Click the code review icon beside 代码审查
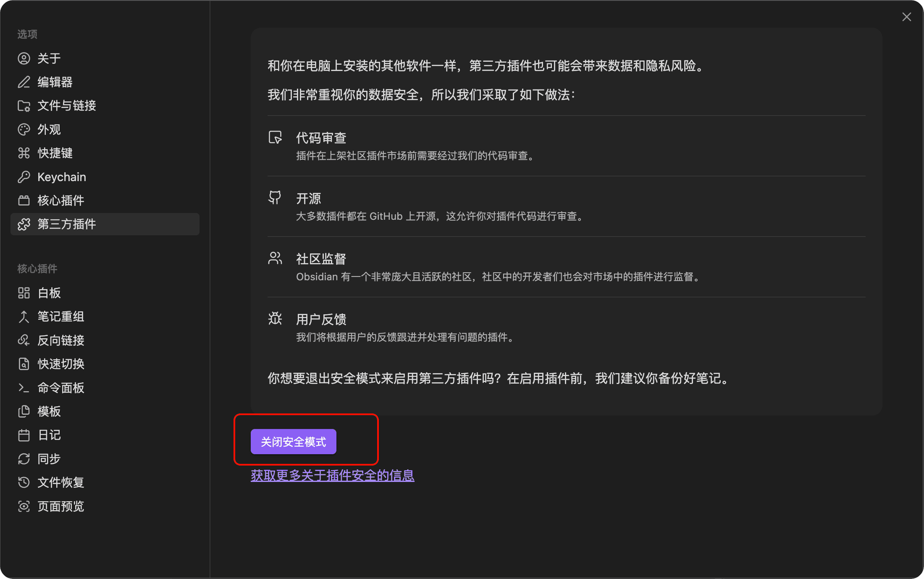The width and height of the screenshot is (924, 579). 275,137
